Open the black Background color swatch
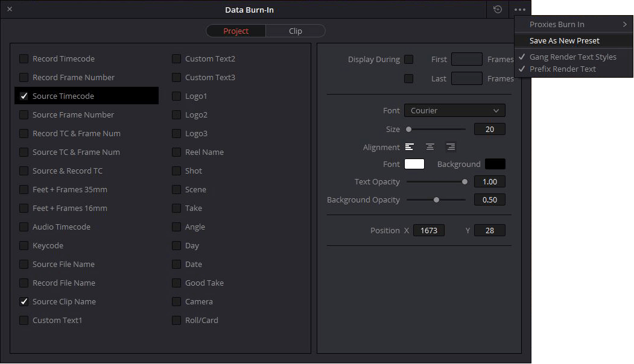 tap(495, 164)
